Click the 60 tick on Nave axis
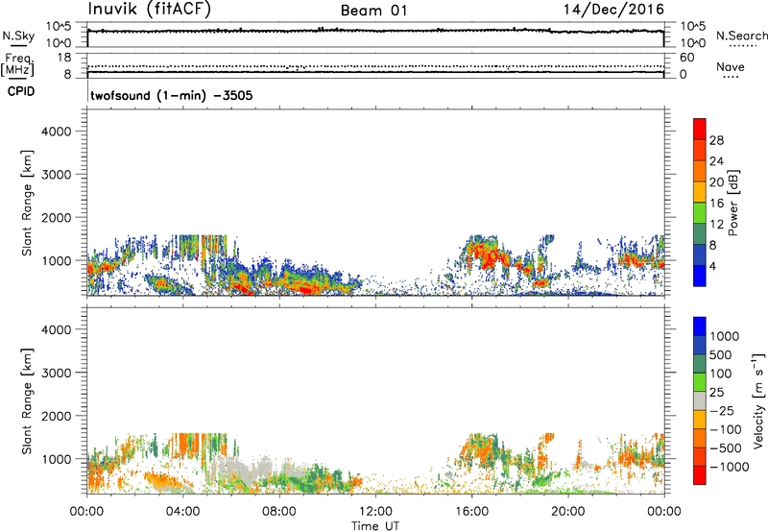The height and width of the screenshot is (532, 768). (x=686, y=58)
